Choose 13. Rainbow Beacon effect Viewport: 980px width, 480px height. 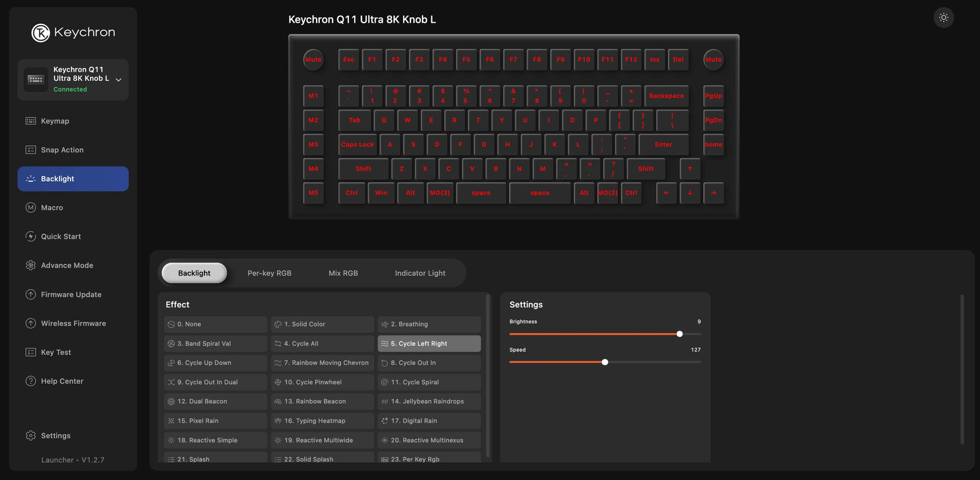pos(323,402)
